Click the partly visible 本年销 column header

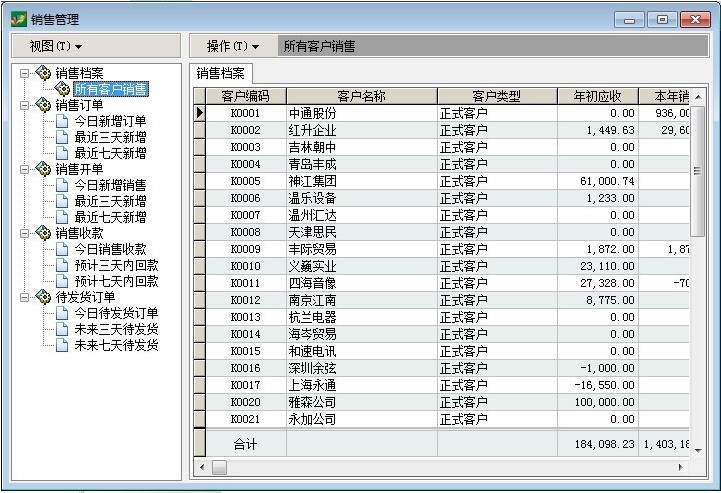pyautogui.click(x=664, y=96)
